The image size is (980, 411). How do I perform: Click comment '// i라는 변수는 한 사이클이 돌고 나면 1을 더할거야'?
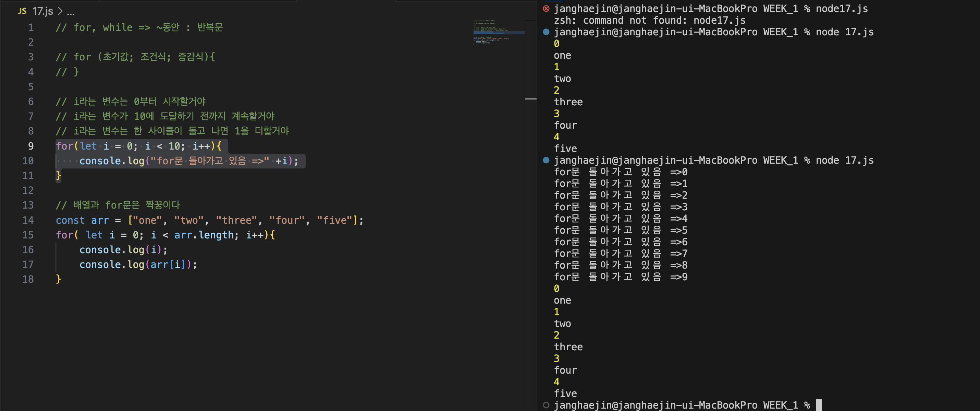172,131
